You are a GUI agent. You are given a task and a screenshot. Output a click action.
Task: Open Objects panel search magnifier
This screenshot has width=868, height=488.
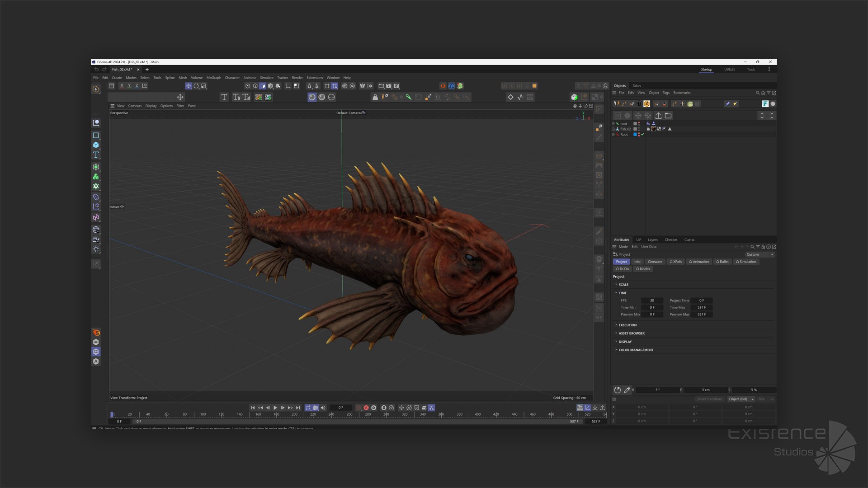point(758,93)
